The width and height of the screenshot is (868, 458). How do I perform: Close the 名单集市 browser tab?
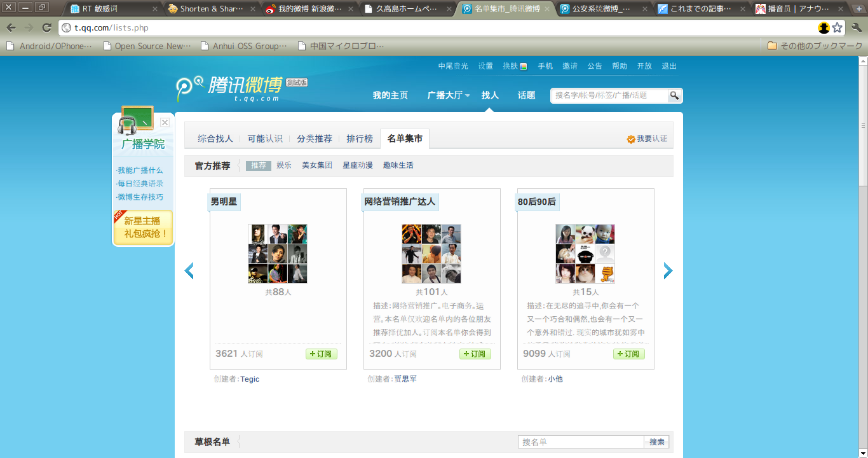[x=547, y=9]
